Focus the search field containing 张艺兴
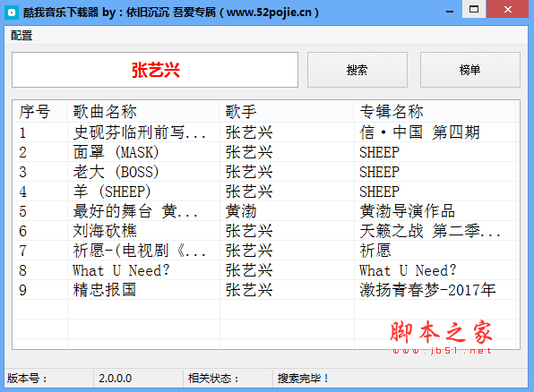 coord(155,70)
